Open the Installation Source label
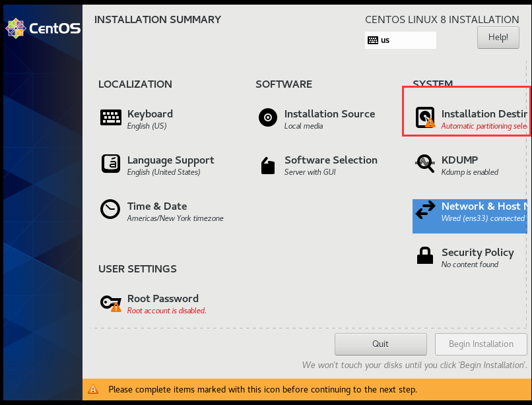Screen dimensions: 532x405 (x=329, y=113)
